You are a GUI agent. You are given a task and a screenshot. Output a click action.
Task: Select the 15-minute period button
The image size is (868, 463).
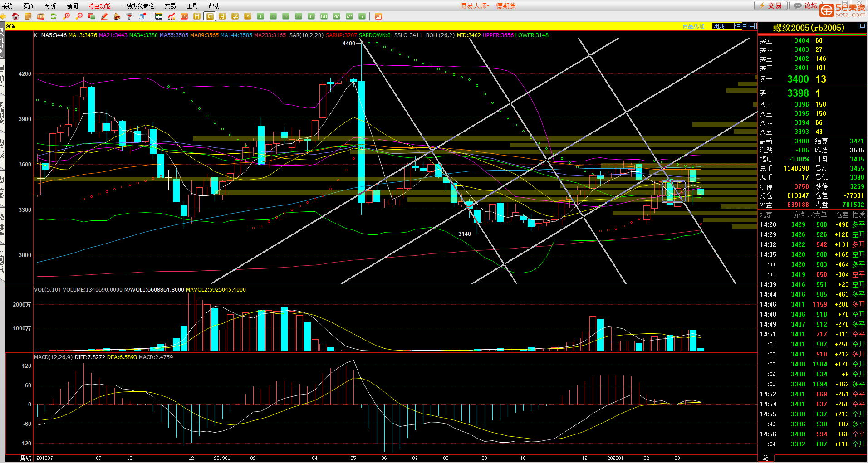coord(298,16)
